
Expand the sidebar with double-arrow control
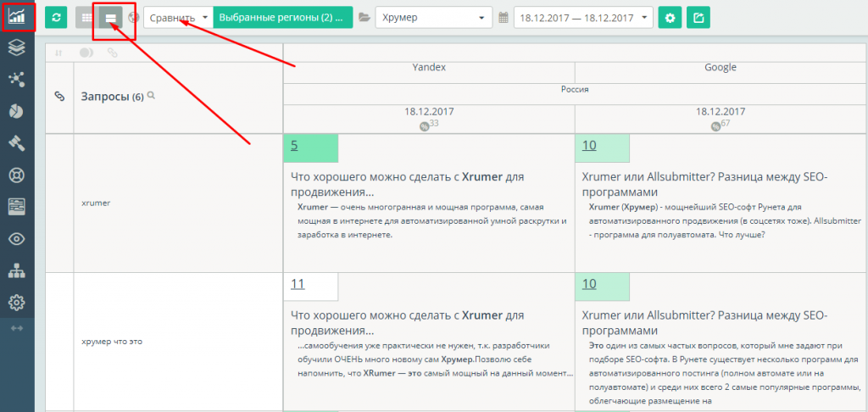point(17,328)
